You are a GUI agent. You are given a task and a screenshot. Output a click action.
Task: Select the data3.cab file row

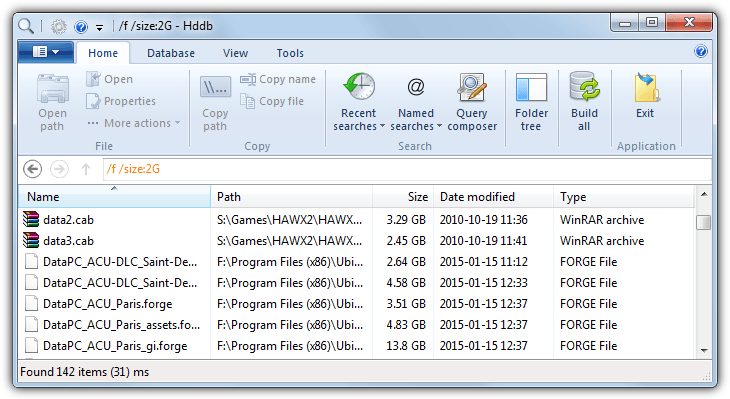click(356, 241)
